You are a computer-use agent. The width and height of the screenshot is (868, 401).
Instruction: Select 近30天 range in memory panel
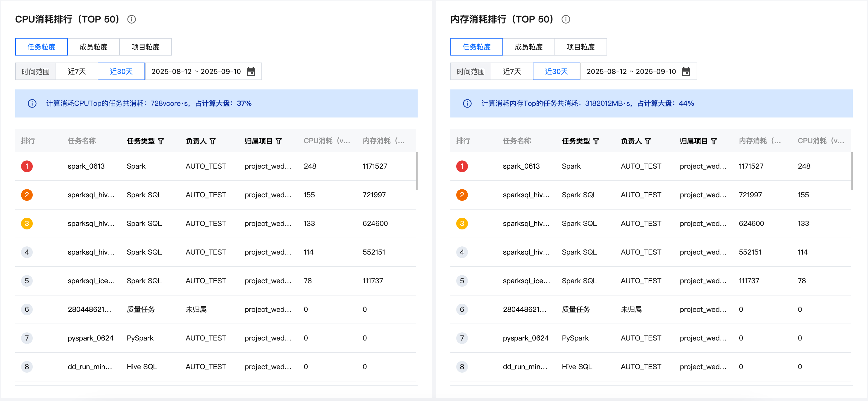coord(556,72)
